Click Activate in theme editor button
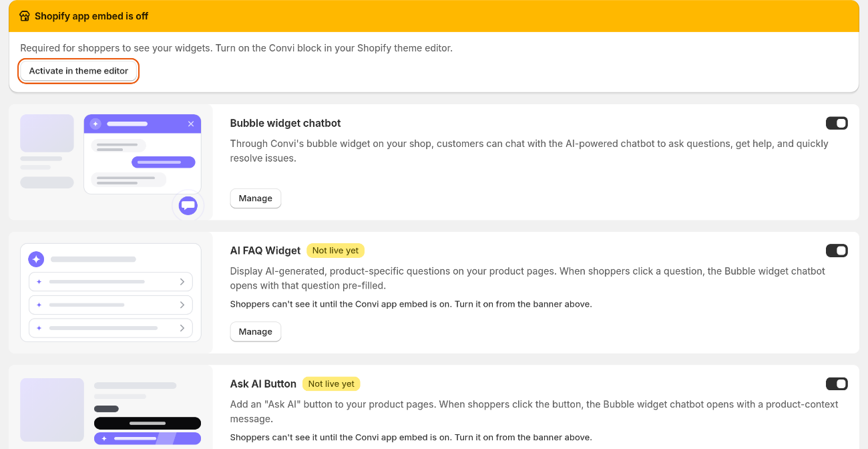Image resolution: width=868 pixels, height=449 pixels. [x=79, y=71]
